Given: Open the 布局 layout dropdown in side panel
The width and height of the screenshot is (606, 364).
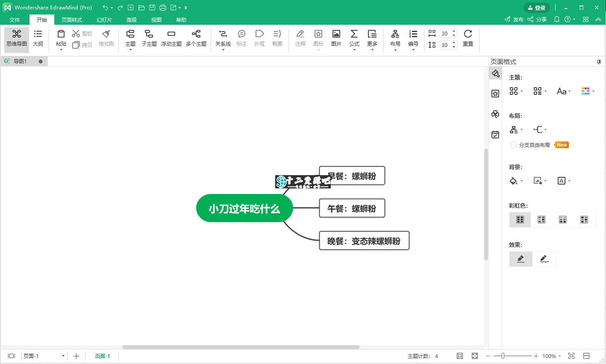Looking at the screenshot, I should 516,129.
